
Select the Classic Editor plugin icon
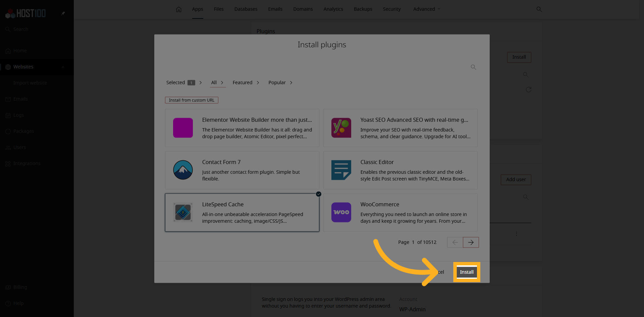(x=341, y=170)
